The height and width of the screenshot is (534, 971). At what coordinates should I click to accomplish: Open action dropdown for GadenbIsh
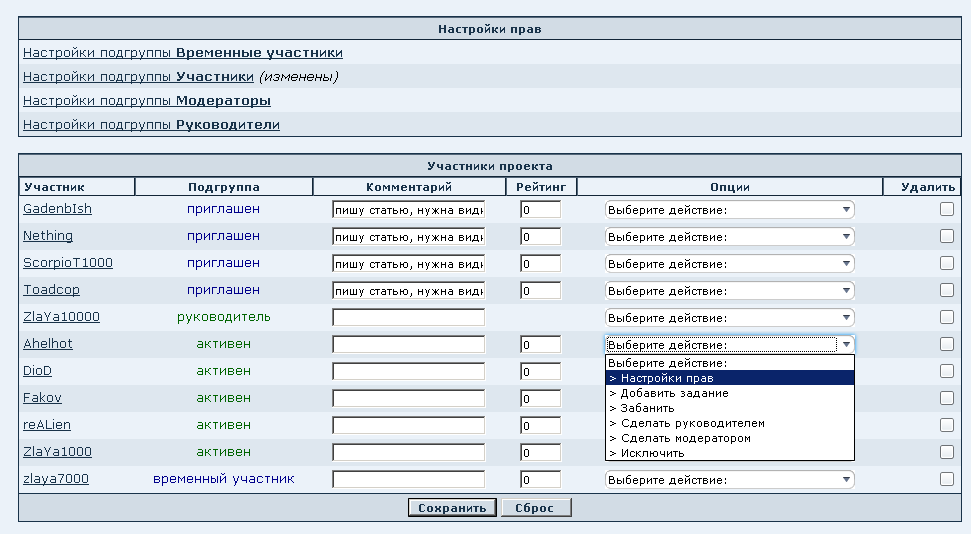(x=729, y=209)
